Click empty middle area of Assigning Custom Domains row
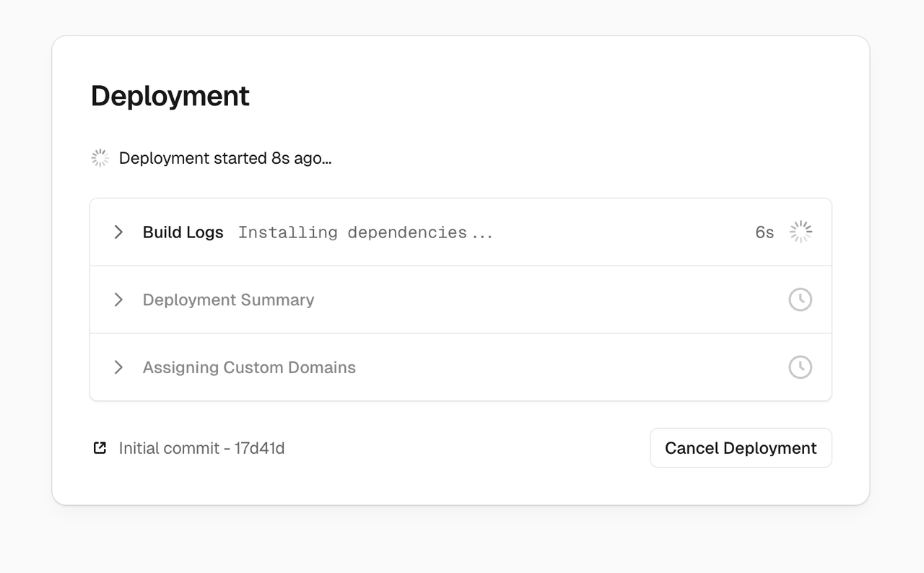Viewport: 924px width, 573px height. click(x=563, y=367)
